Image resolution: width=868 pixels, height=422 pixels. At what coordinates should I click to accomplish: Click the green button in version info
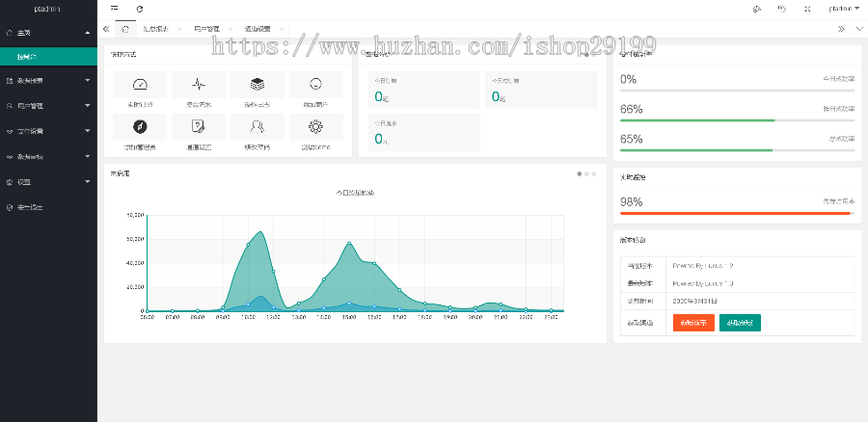[740, 323]
